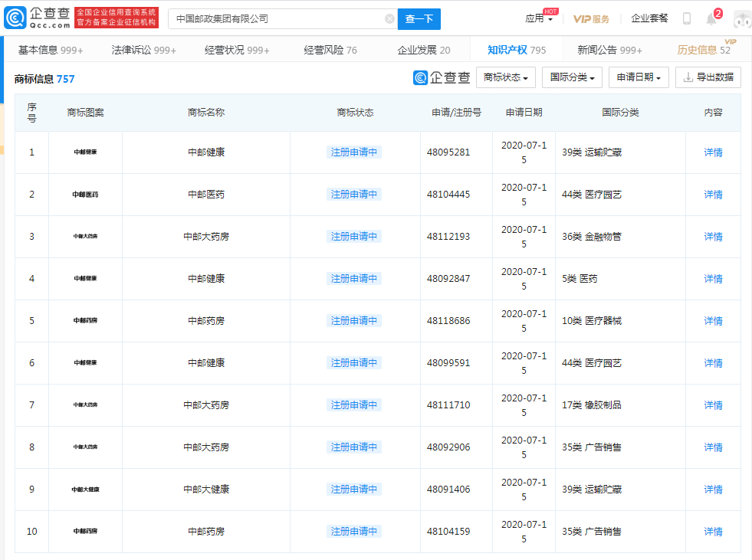
Task: Open the Qcc.com logo home link
Action: point(38,18)
